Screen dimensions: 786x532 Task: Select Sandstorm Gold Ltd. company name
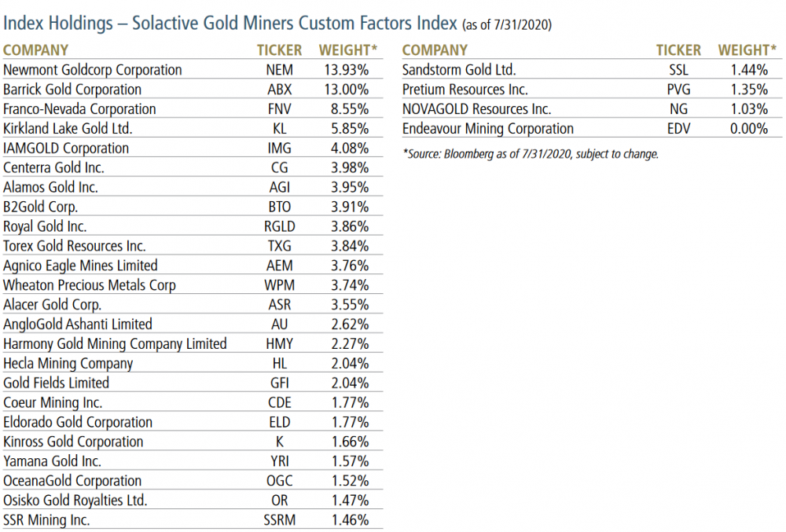coord(459,70)
